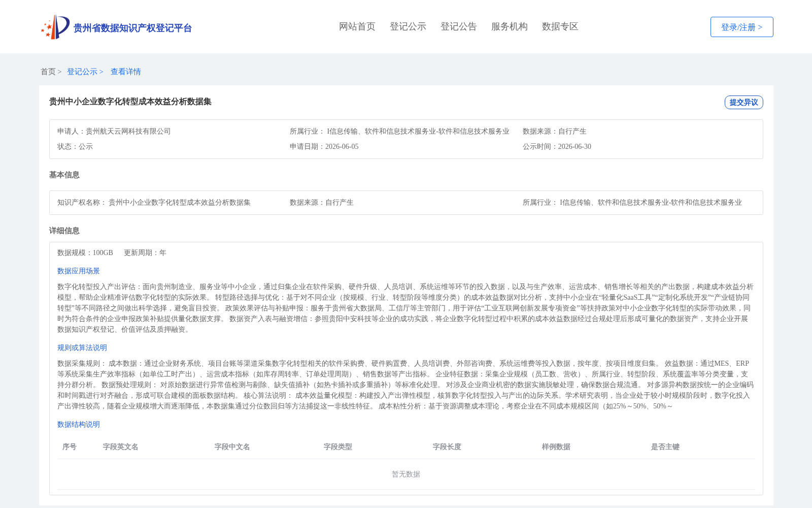Click the 字段中文名 column header

pos(232,447)
